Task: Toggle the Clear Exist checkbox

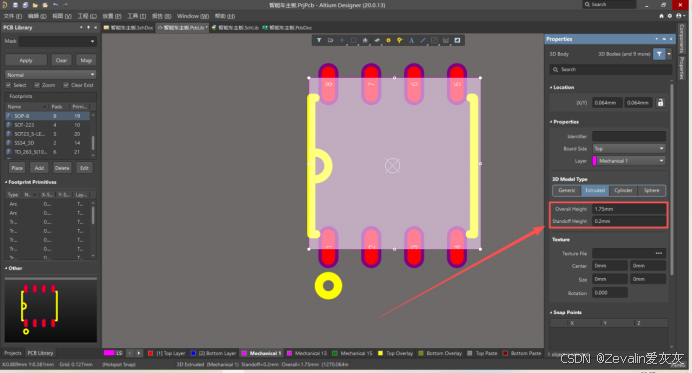Action: tap(66, 85)
